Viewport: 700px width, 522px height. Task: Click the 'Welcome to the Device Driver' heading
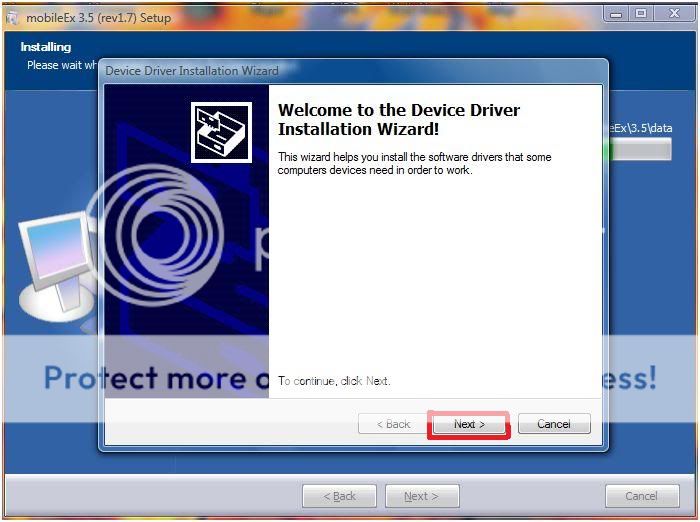click(399, 119)
